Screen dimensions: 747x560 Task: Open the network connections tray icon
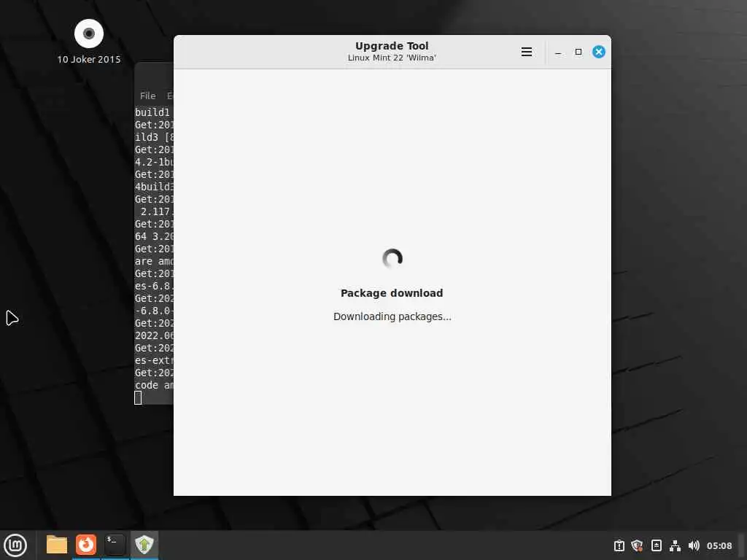[675, 545]
